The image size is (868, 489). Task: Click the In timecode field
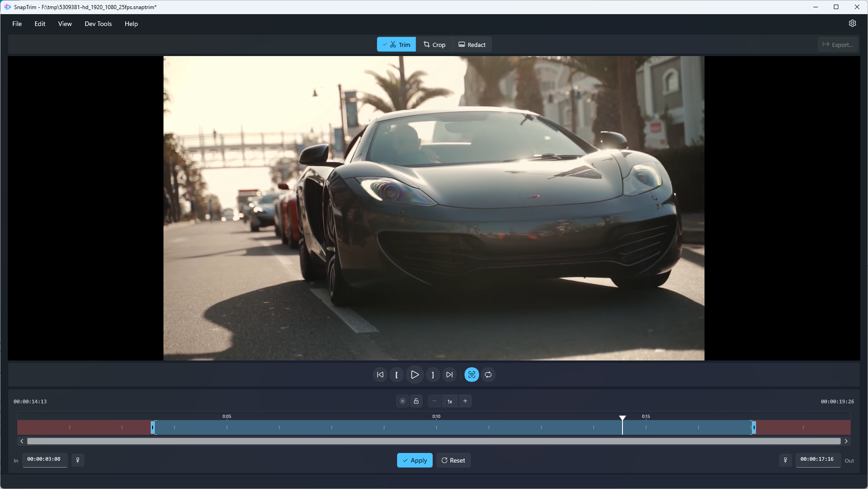44,459
